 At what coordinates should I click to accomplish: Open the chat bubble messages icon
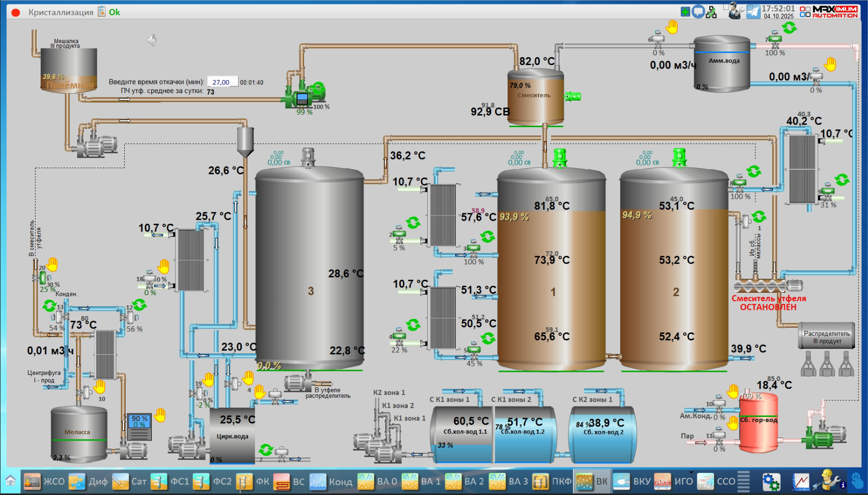click(698, 12)
